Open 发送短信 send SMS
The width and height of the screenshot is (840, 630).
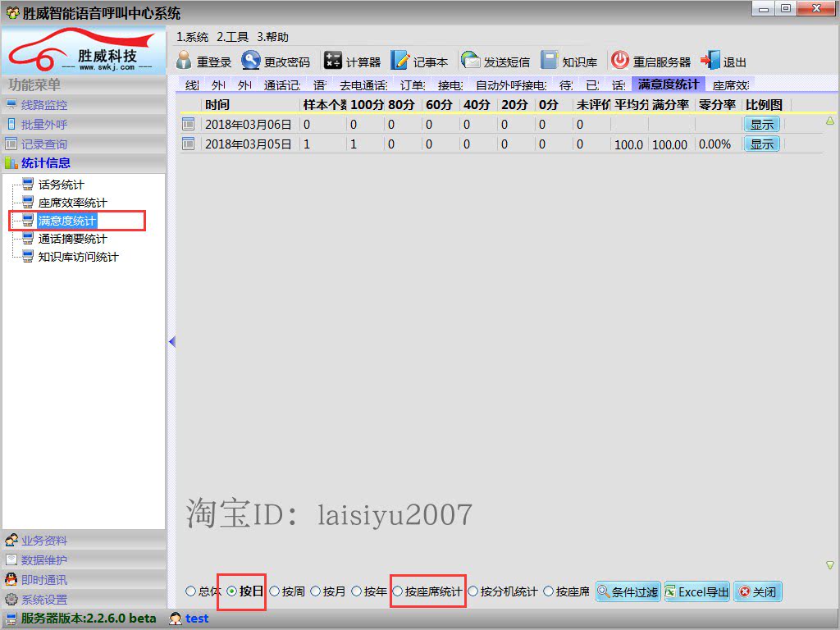495,62
